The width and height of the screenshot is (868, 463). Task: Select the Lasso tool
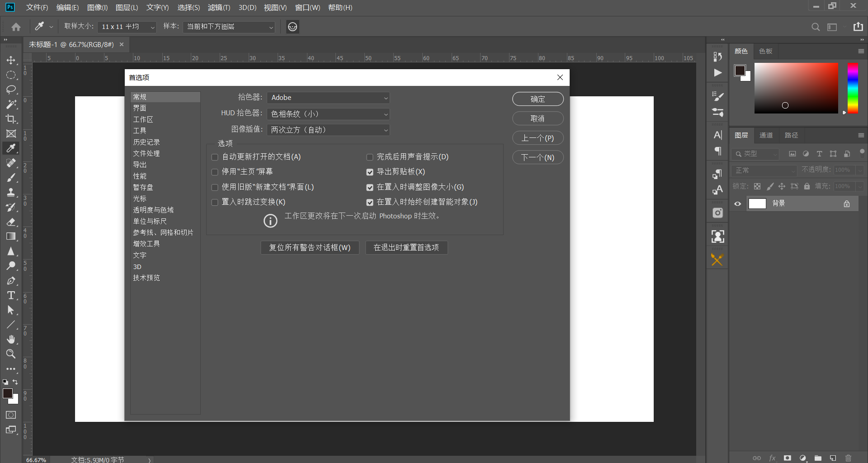tap(11, 90)
